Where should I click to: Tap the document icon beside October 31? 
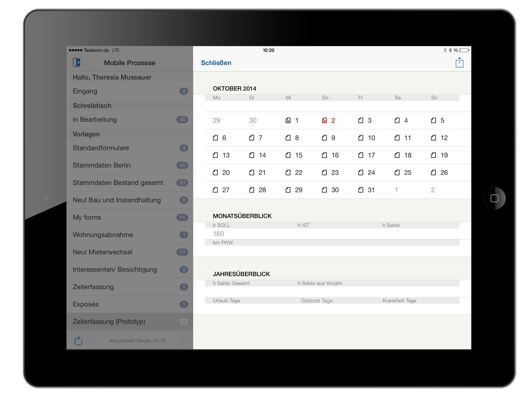(x=361, y=190)
